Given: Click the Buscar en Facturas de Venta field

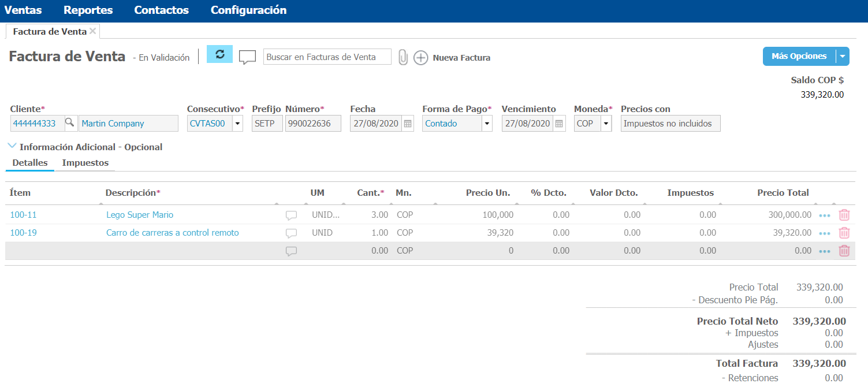Looking at the screenshot, I should [x=327, y=57].
